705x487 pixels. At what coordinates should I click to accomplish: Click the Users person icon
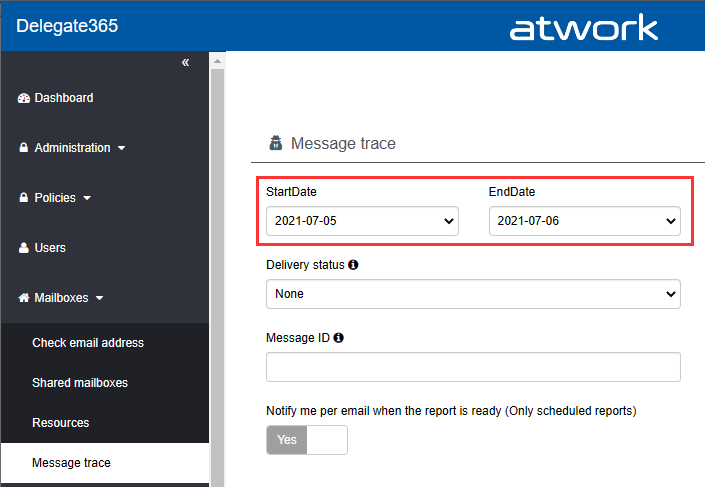coord(24,248)
